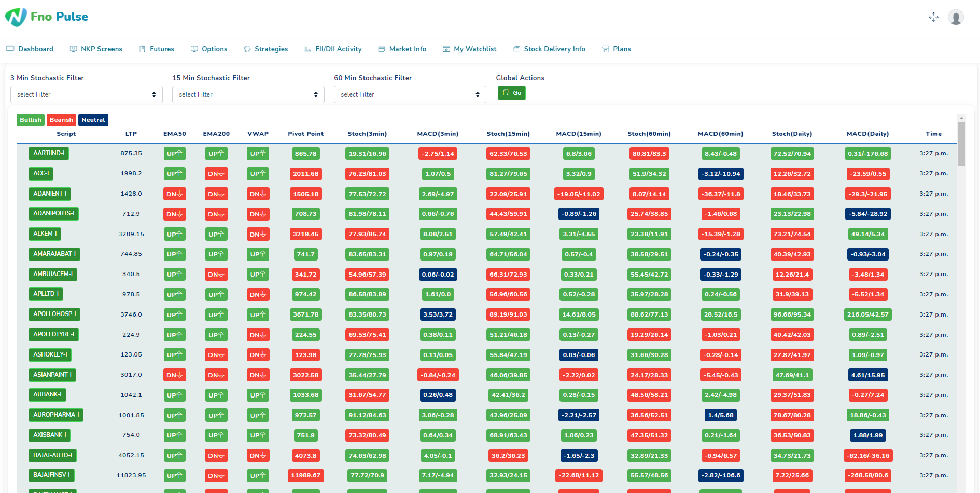Click the table vertical scrollbar thumb

961,144
